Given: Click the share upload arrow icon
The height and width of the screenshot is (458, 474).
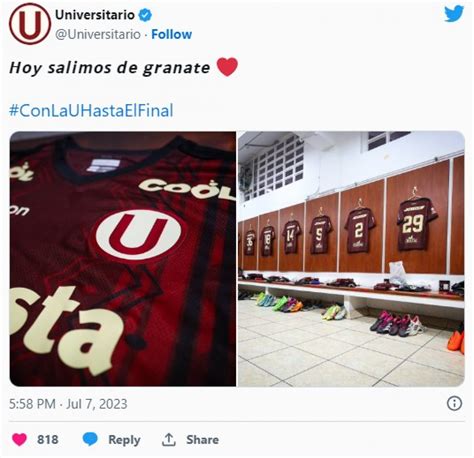Looking at the screenshot, I should (x=169, y=439).
